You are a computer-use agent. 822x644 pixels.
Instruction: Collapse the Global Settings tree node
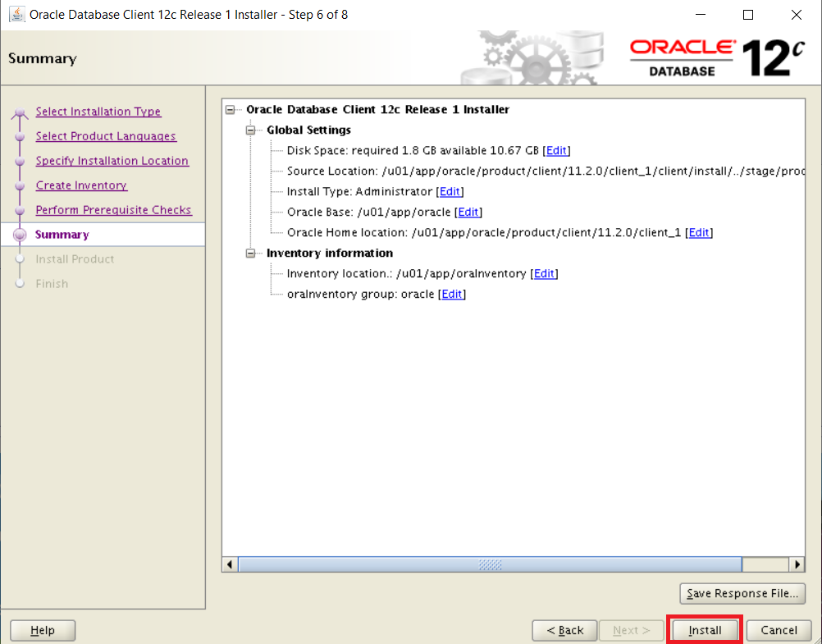pyautogui.click(x=251, y=130)
